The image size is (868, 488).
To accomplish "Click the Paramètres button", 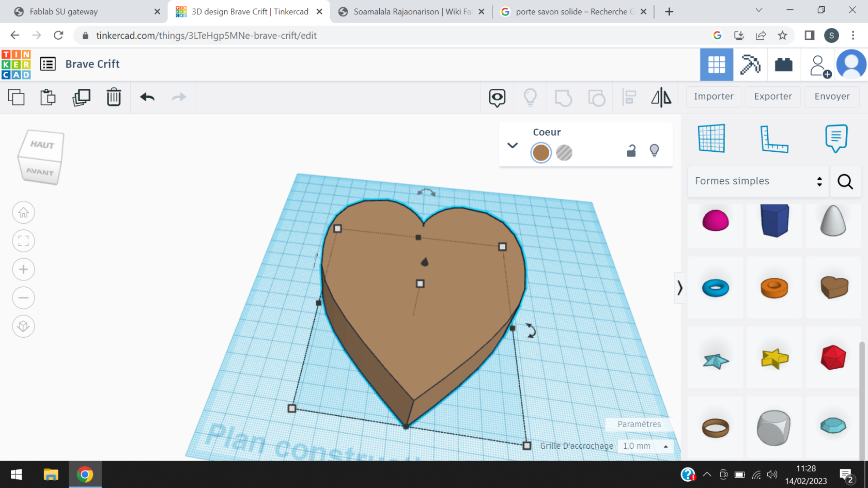I will coord(639,424).
